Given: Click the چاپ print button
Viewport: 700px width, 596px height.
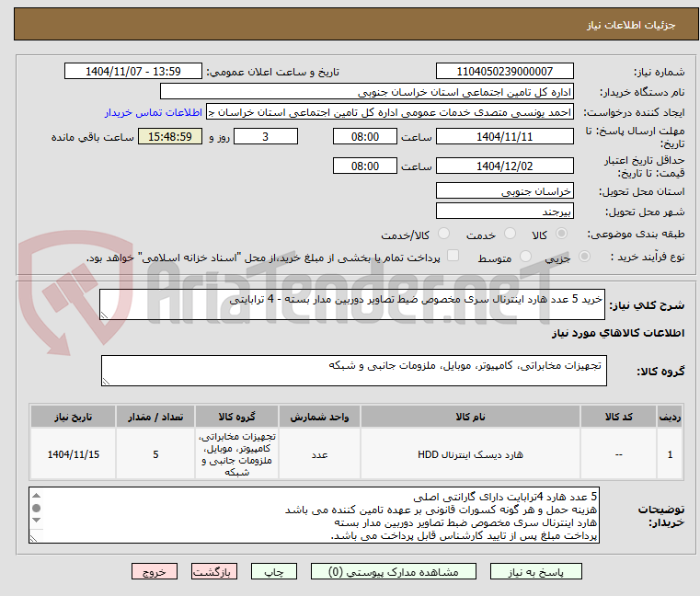Looking at the screenshot, I should tap(274, 571).
